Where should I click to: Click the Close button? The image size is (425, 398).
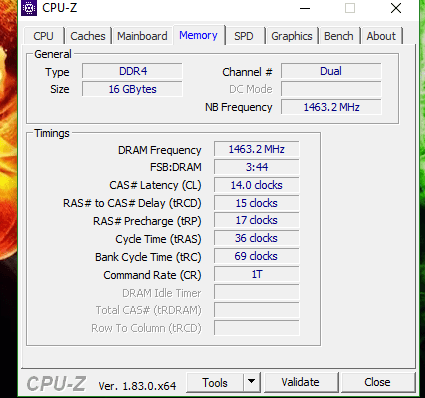[x=377, y=382]
